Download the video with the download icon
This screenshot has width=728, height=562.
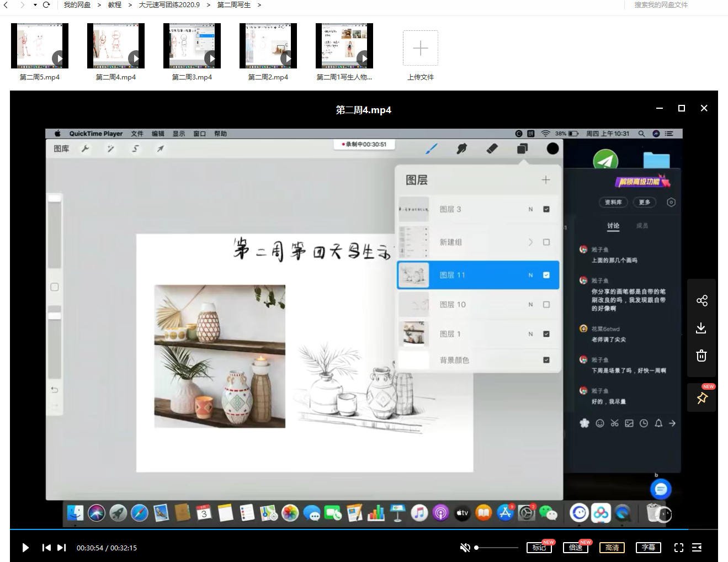[701, 328]
